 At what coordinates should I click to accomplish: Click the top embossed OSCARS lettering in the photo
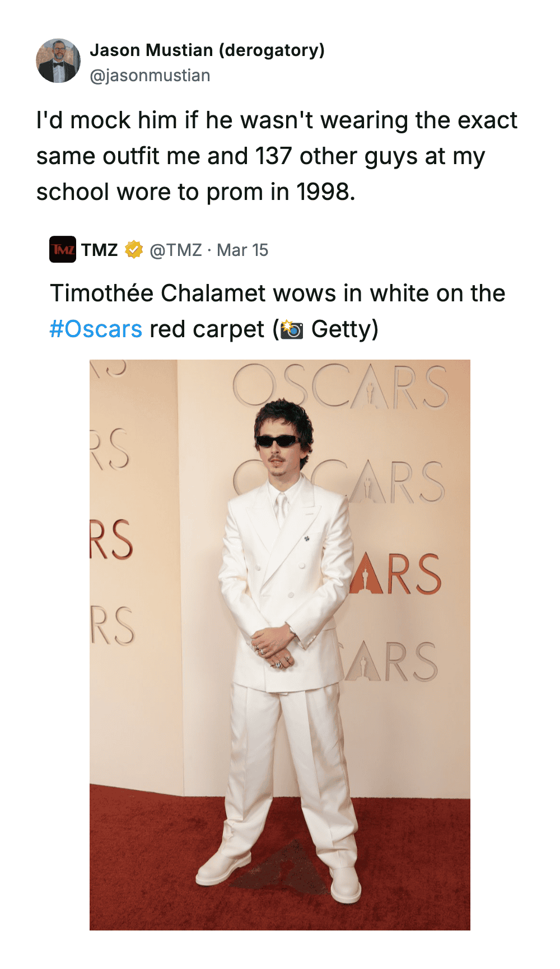click(x=340, y=385)
